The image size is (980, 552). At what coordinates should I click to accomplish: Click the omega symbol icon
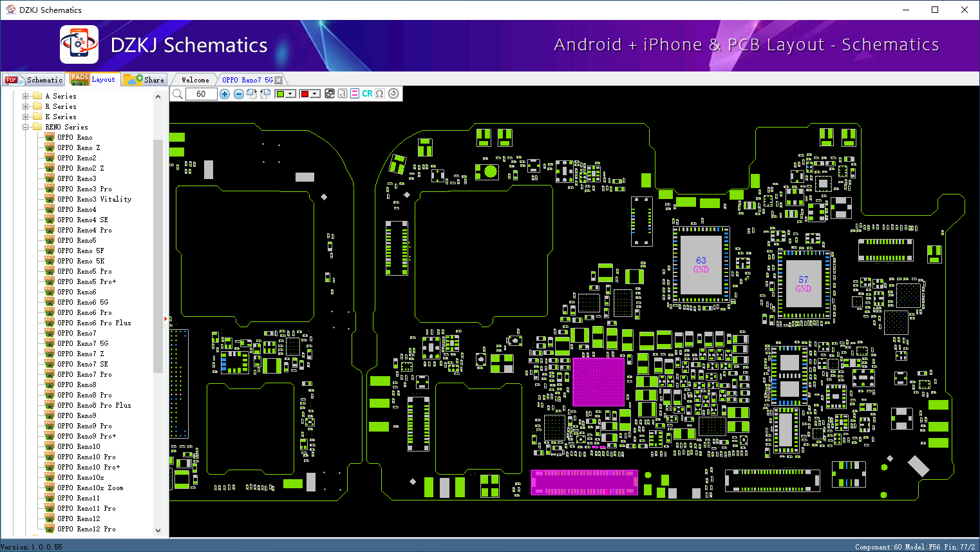pyautogui.click(x=380, y=93)
